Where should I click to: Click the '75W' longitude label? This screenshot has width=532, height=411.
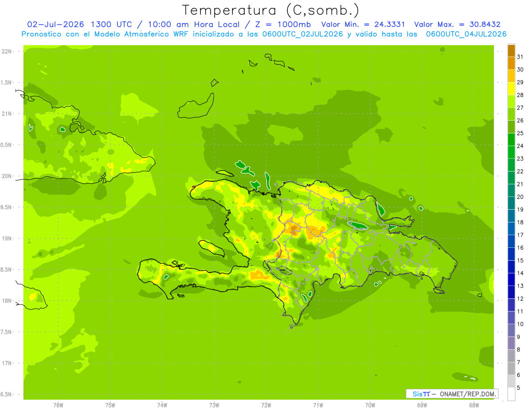tap(110, 405)
